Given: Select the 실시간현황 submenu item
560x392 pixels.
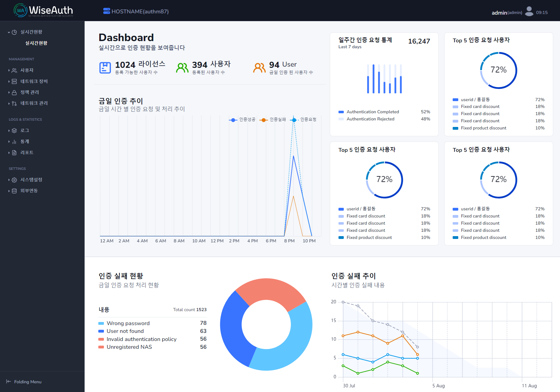Looking at the screenshot, I should 36,43.
